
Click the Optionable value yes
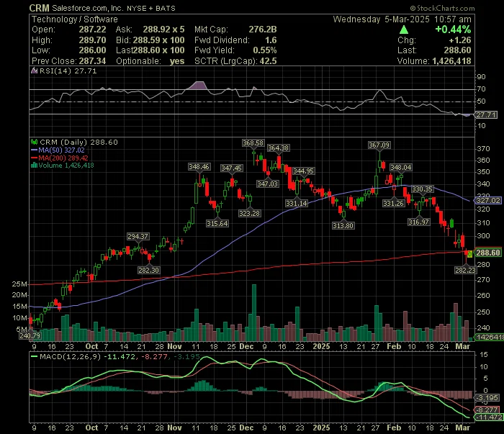coord(177,61)
